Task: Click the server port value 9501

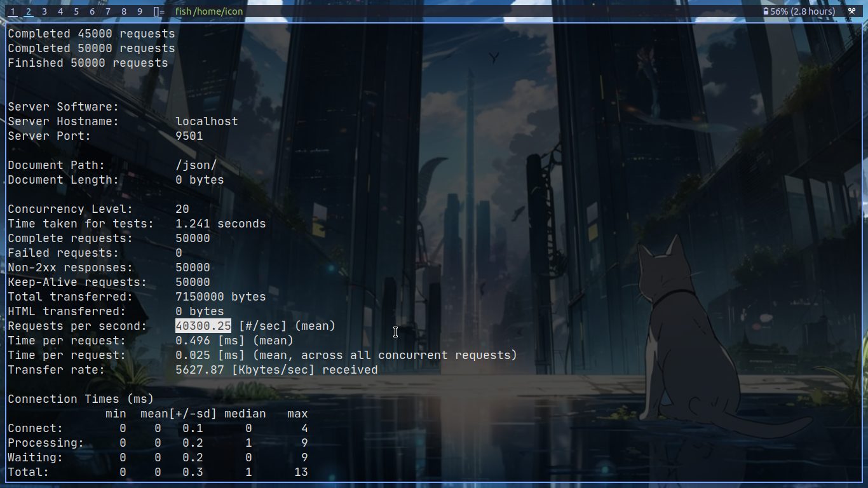Action: [x=189, y=136]
